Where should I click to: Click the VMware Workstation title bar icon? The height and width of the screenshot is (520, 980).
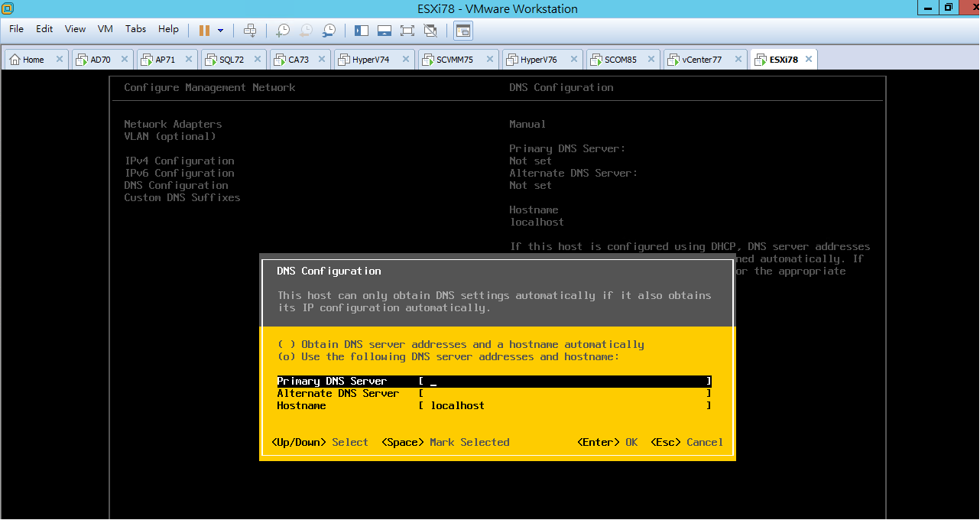(x=7, y=8)
